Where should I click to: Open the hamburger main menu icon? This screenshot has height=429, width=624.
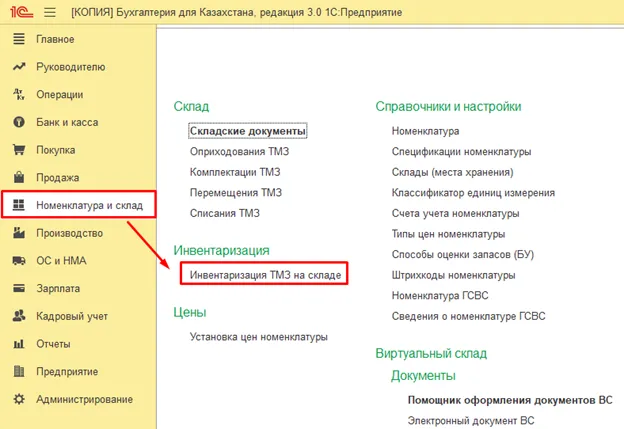[x=50, y=12]
